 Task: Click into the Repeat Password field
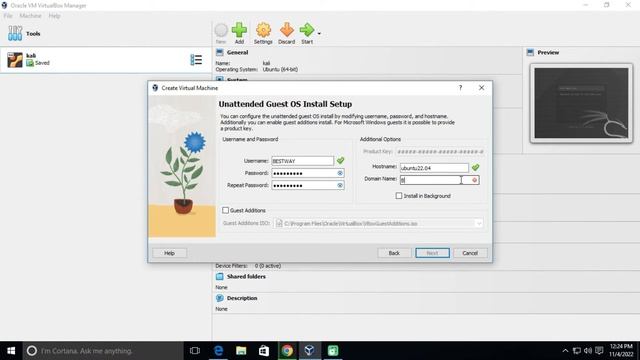308,185
